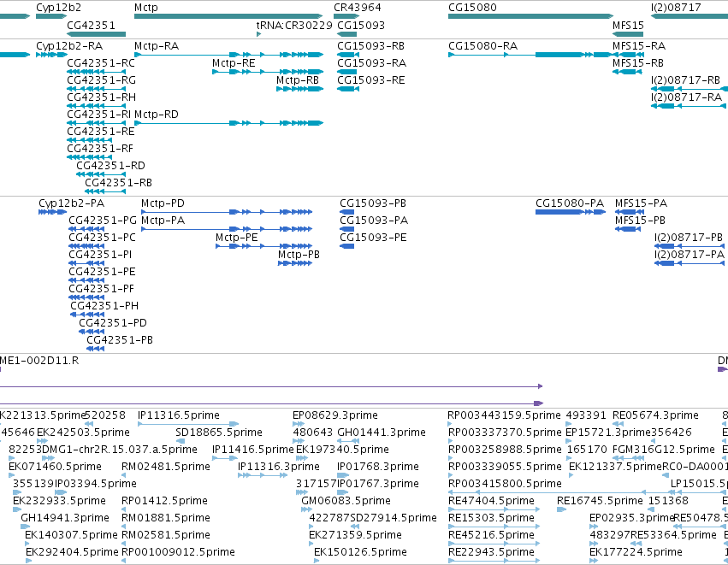Click the Mctp-RE transcript label

(x=234, y=63)
